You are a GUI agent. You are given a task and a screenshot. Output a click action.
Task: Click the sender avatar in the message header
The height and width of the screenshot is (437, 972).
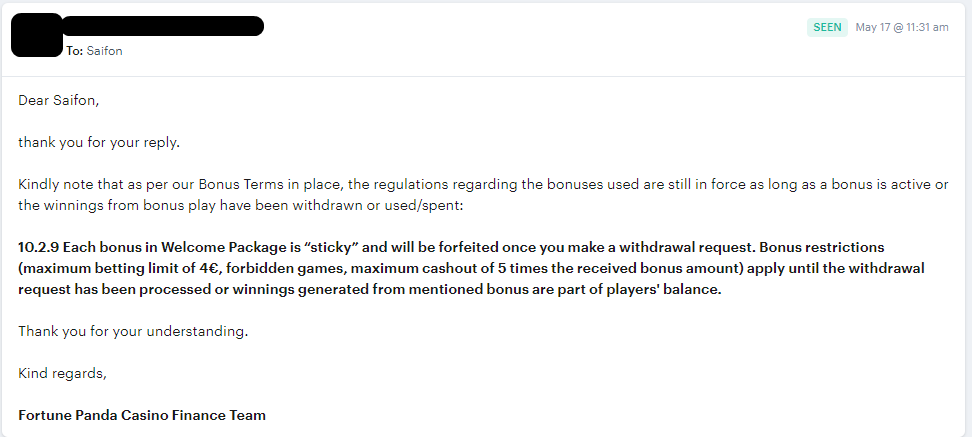coord(37,35)
